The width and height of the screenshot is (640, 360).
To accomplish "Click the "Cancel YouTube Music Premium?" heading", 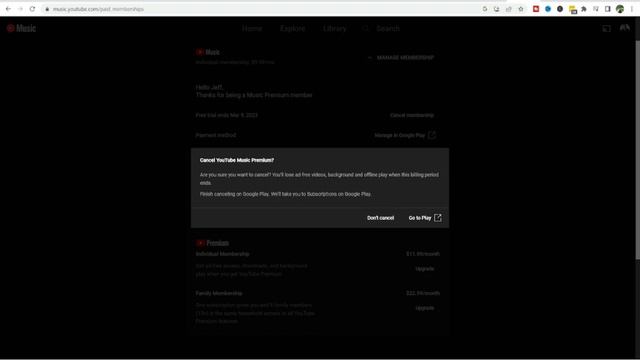I will tap(237, 160).
